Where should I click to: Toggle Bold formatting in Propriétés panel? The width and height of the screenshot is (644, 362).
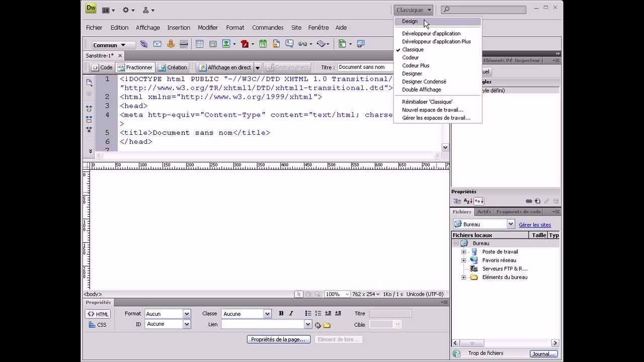[281, 313]
